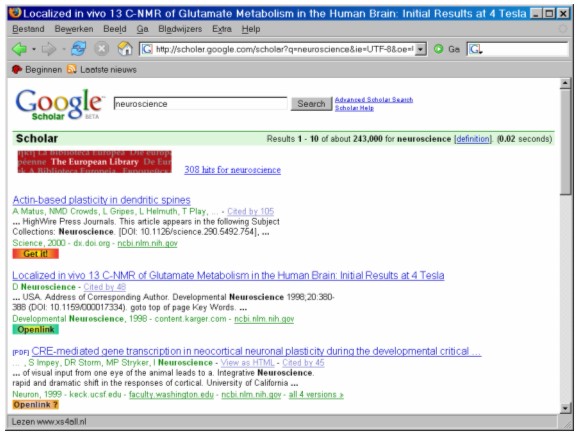
Task: Click the Laatste nieuws bookmark label
Action: [x=108, y=70]
